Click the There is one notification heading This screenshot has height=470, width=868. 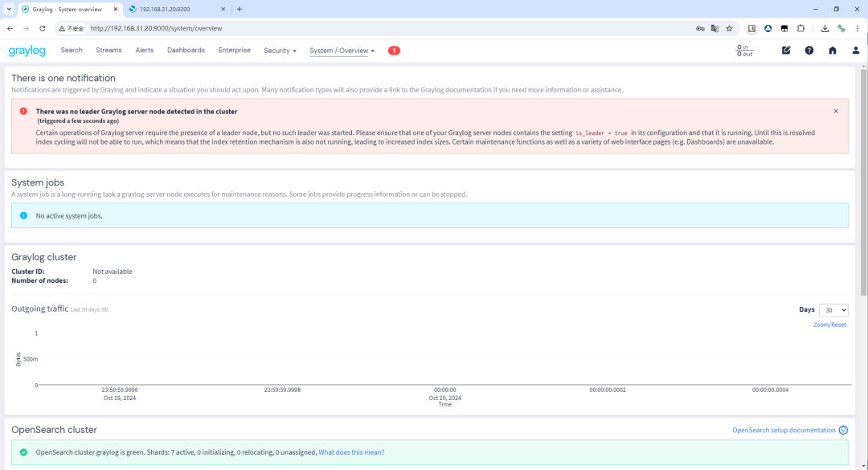(x=63, y=78)
